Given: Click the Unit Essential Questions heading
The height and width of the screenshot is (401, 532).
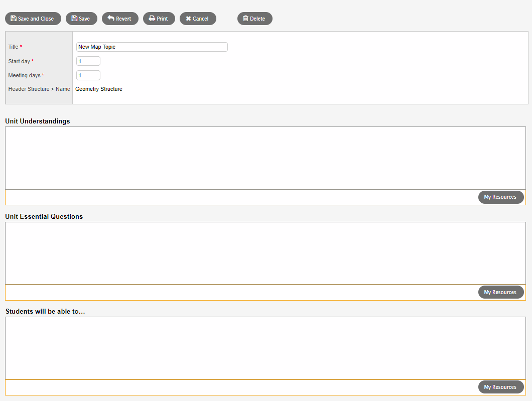Looking at the screenshot, I should point(44,216).
